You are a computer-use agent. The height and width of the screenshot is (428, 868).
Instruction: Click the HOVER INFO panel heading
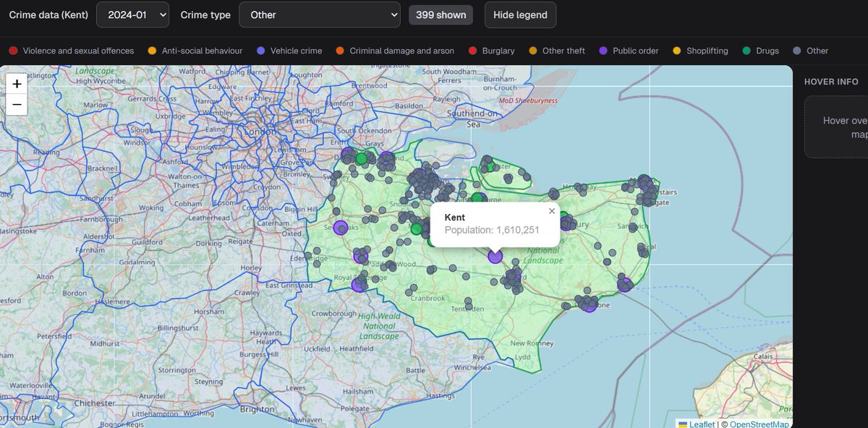831,82
